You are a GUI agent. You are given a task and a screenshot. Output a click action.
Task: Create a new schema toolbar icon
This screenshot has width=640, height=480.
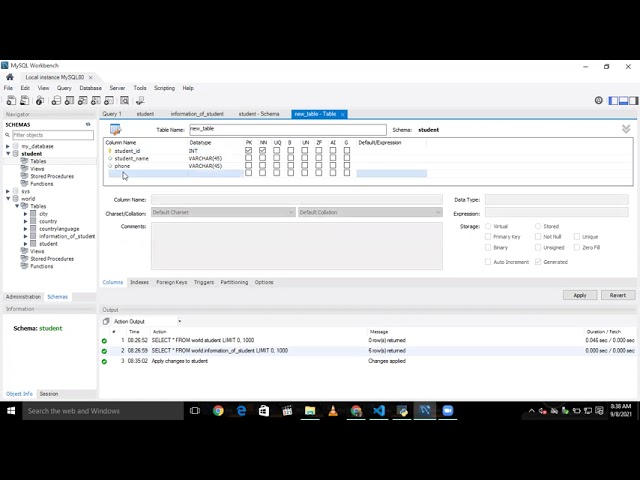(56, 100)
